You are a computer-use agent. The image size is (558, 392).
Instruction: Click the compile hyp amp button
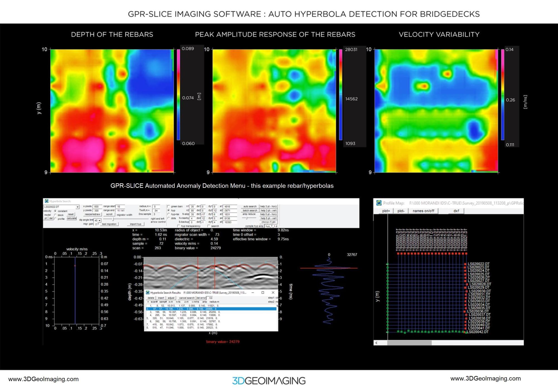254,226
